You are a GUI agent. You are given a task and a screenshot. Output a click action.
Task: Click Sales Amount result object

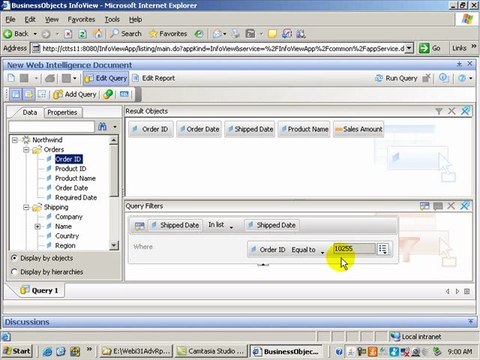pos(359,129)
